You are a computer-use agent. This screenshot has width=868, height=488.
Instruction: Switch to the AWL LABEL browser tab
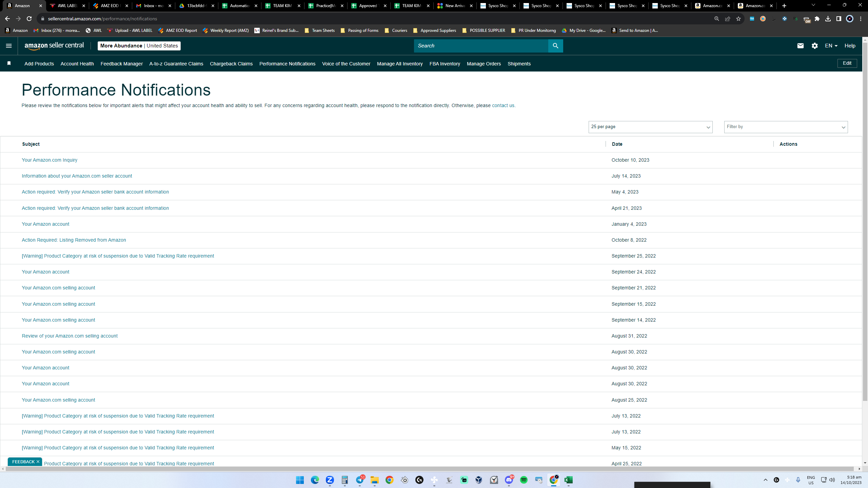point(67,6)
